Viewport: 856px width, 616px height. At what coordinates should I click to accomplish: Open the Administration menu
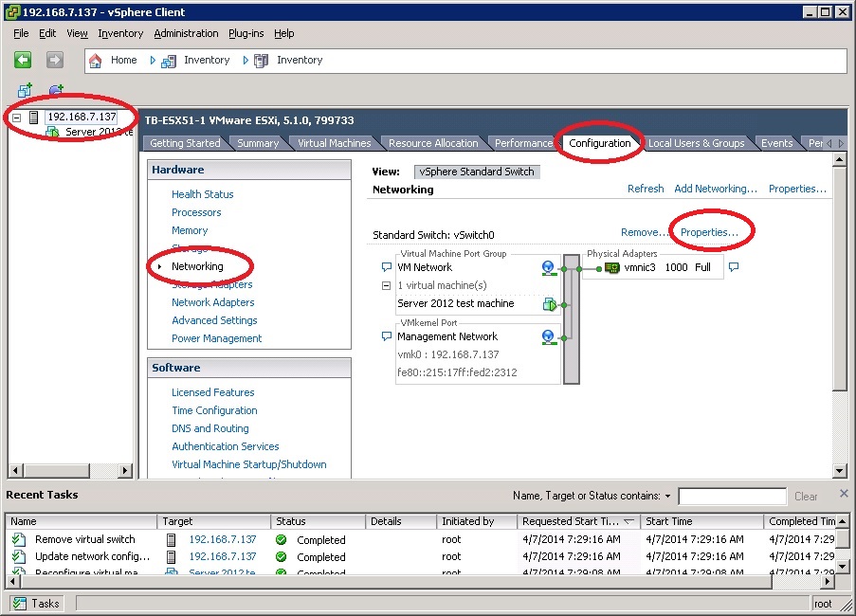tap(186, 33)
